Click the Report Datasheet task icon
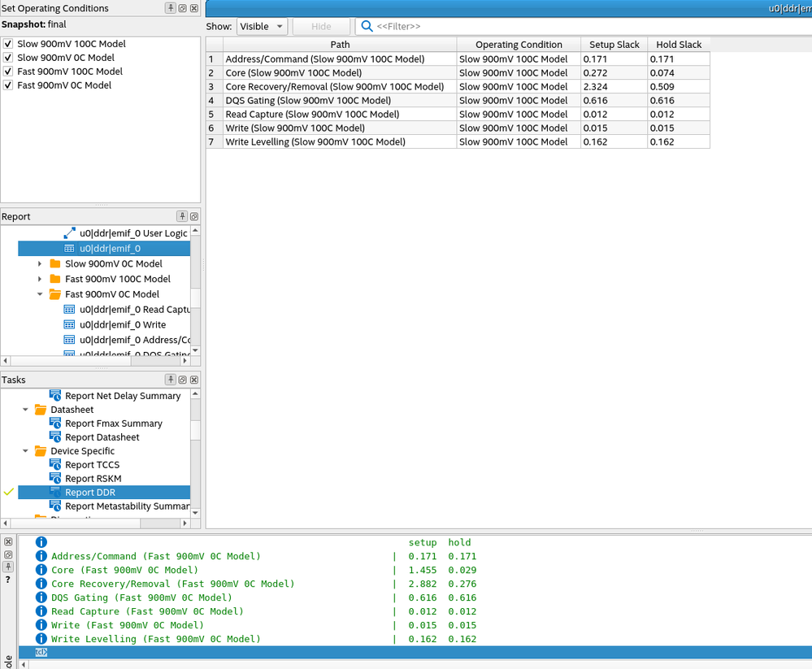Viewport: 812px width, 669px height. coord(55,437)
